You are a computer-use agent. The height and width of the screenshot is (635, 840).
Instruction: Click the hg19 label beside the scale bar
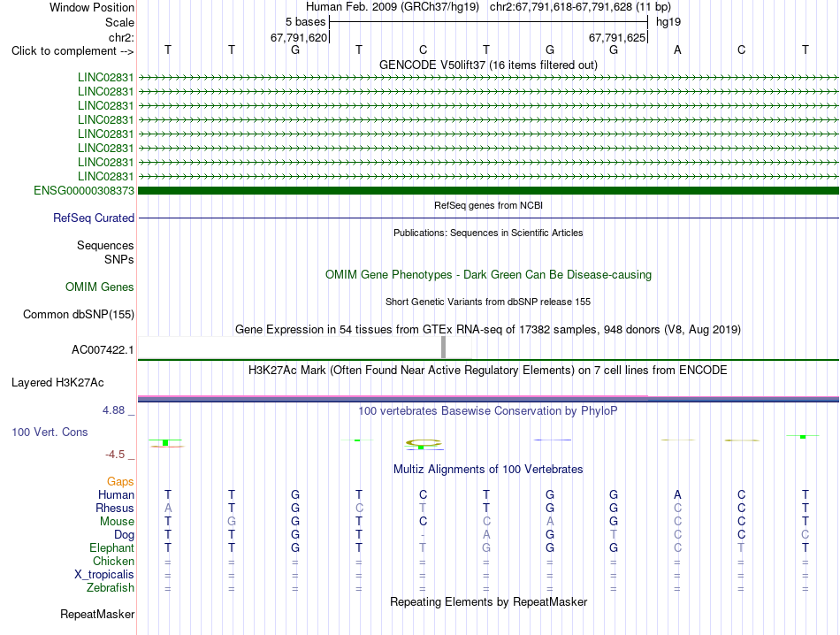coord(668,22)
